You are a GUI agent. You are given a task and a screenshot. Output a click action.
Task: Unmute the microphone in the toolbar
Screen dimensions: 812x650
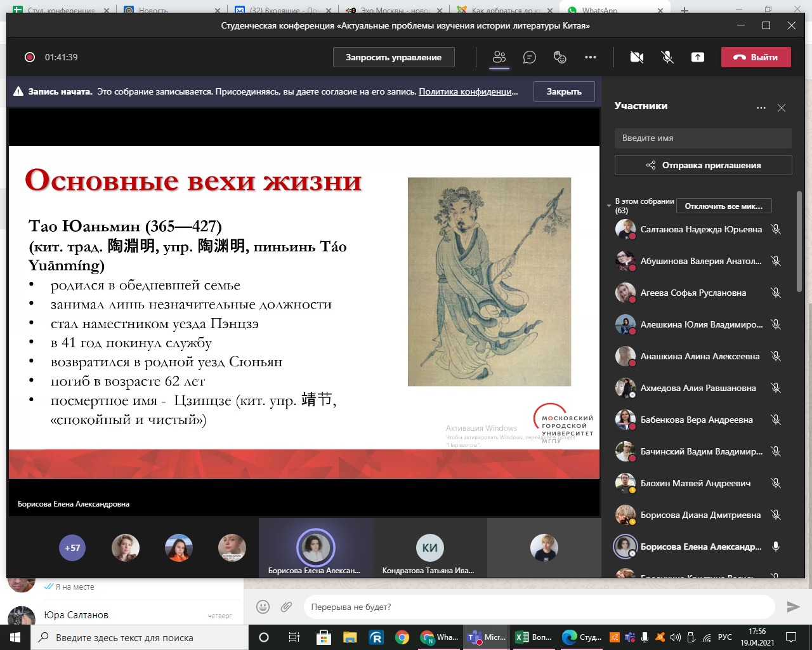pos(667,57)
